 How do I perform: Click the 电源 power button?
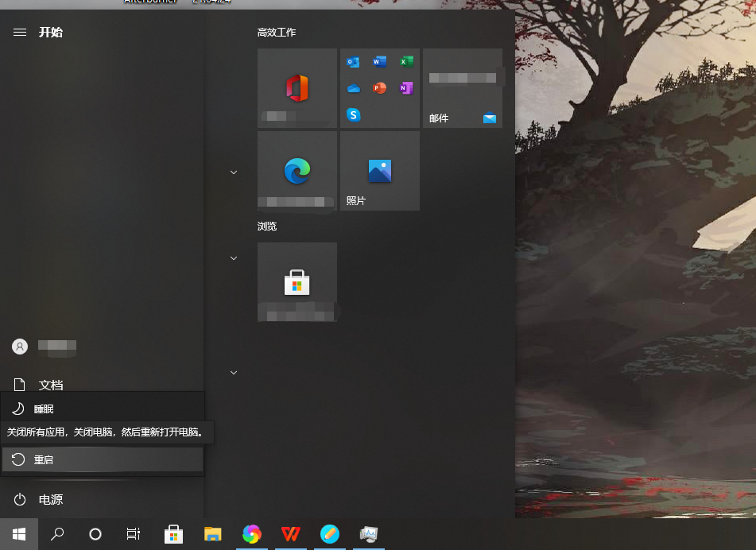point(103,499)
